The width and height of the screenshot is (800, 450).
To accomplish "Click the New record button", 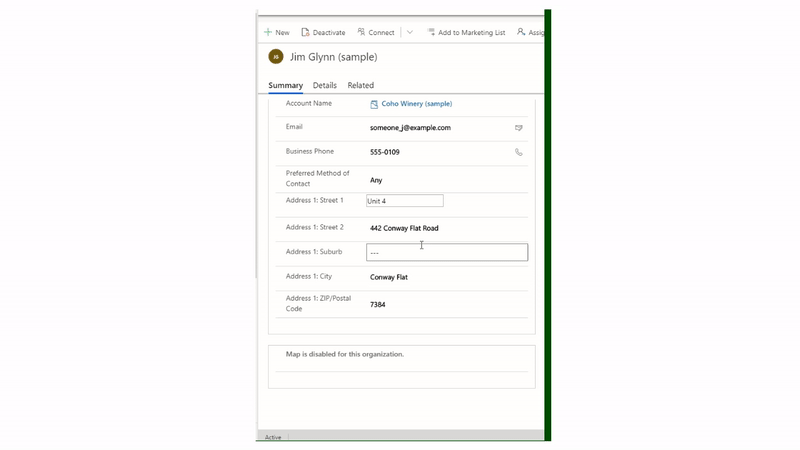I will [x=277, y=32].
